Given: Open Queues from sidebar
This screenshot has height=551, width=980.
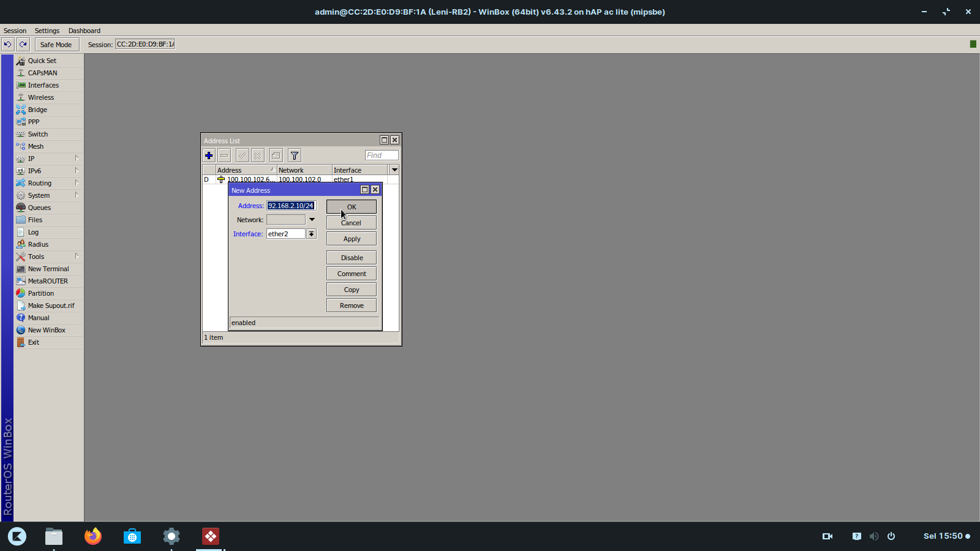Looking at the screenshot, I should [49, 208].
